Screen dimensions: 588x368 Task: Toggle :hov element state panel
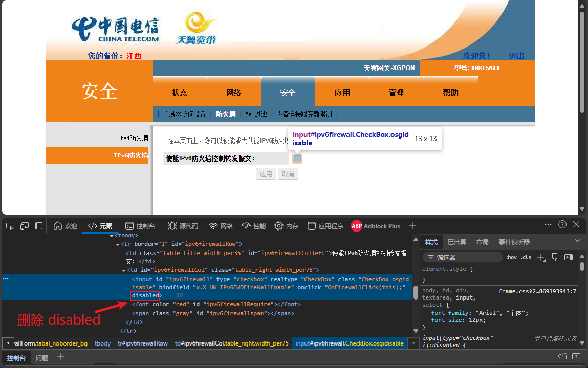pyautogui.click(x=511, y=257)
